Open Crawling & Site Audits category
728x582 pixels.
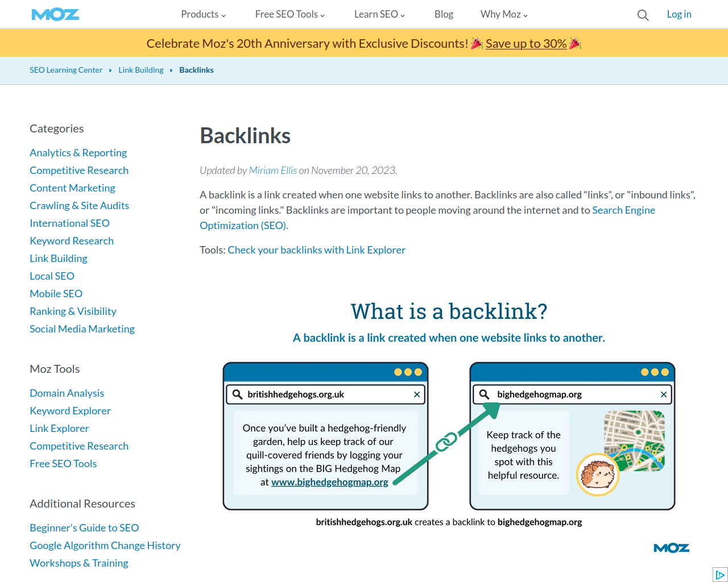pyautogui.click(x=79, y=205)
